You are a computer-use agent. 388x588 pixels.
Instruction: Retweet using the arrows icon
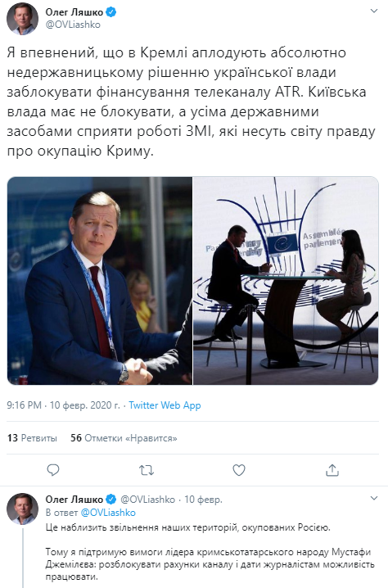click(147, 470)
